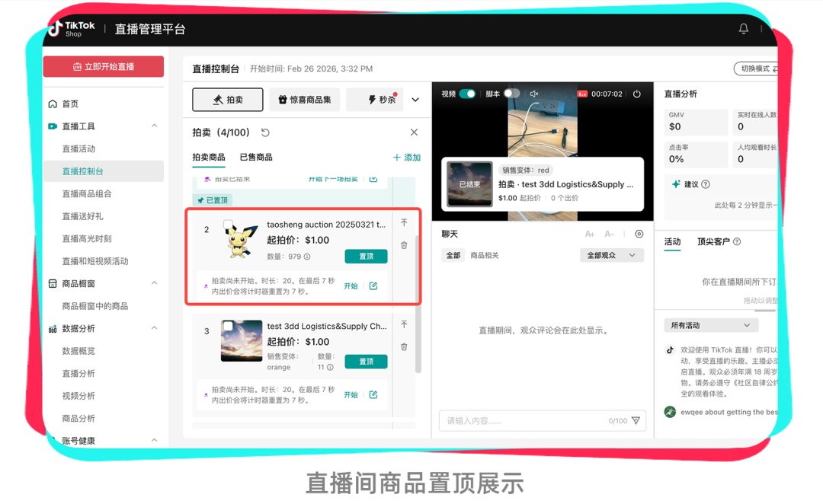Collapse the 直播工具 sidebar section
The height and width of the screenshot is (504, 823).
[154, 126]
